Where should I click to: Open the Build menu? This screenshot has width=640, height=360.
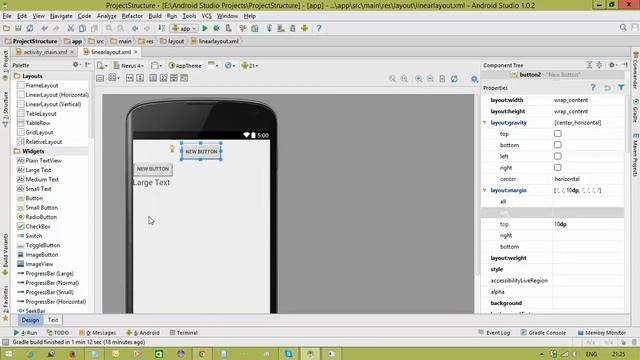click(x=155, y=16)
